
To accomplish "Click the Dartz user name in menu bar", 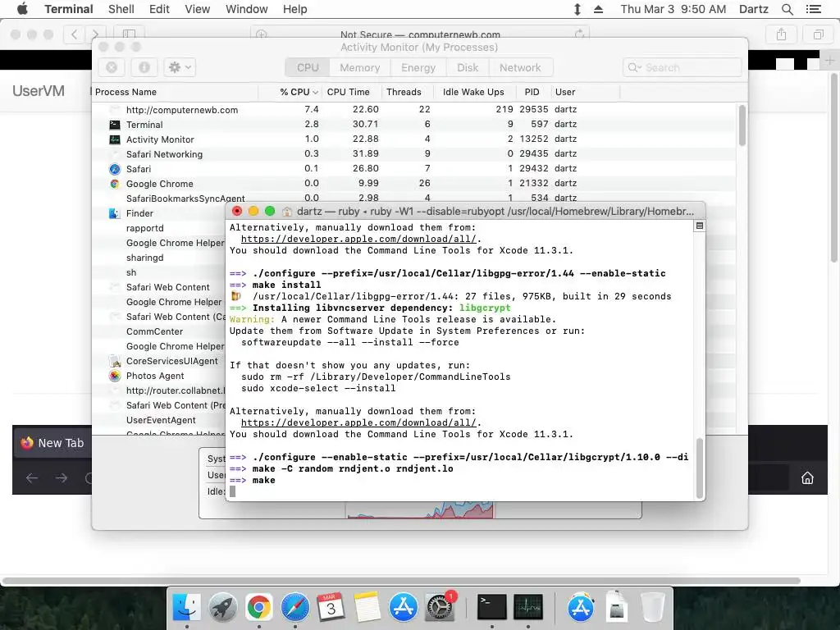I will (x=753, y=9).
